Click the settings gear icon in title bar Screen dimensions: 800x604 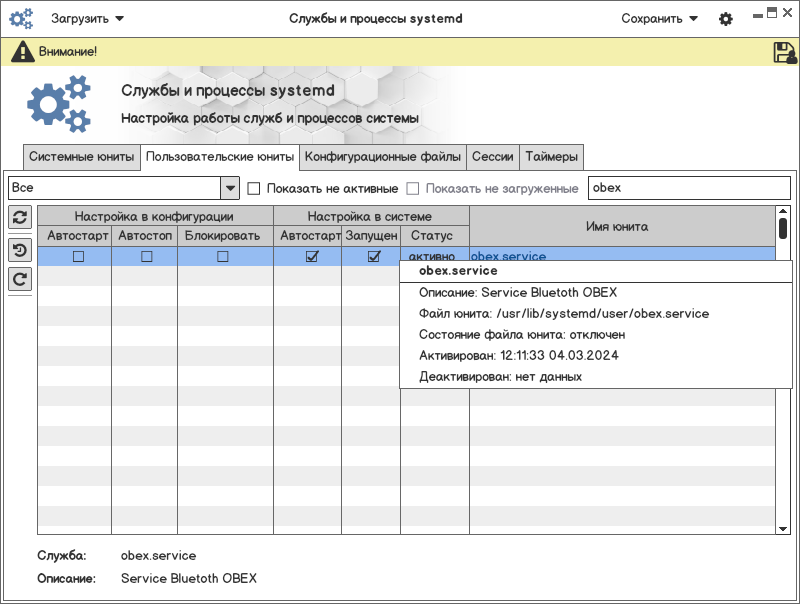726,19
